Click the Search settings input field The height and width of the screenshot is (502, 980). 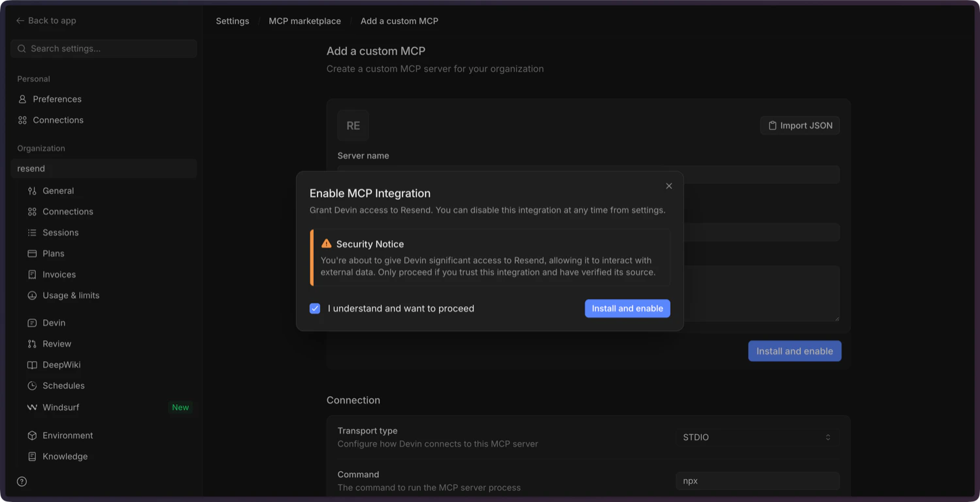[104, 49]
